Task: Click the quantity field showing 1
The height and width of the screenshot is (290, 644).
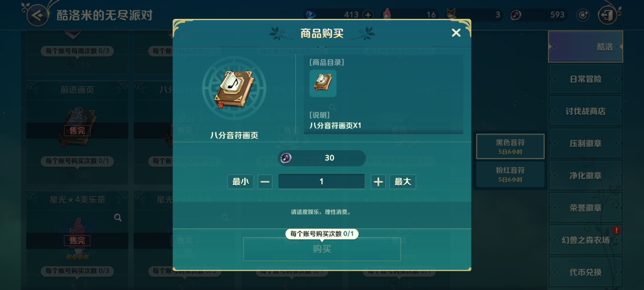Action: tap(322, 181)
